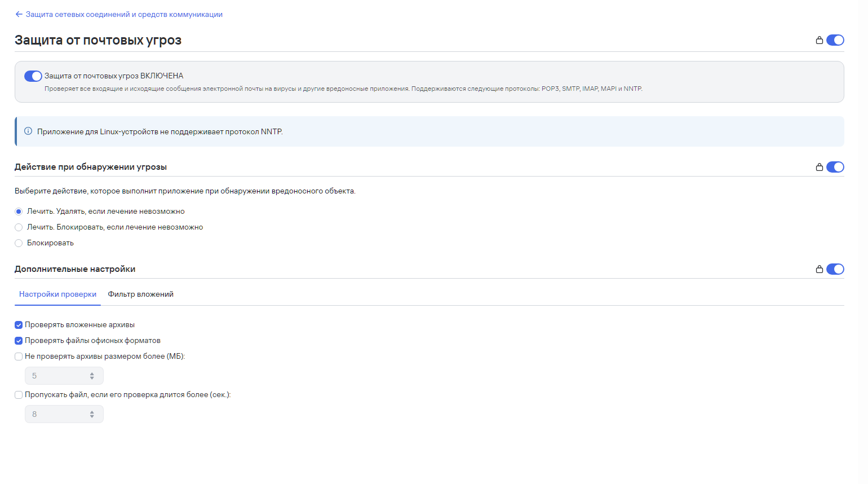Screen dimensions: 868x484
Task: Click the Защита от почтовых угроз page title
Action: [98, 40]
